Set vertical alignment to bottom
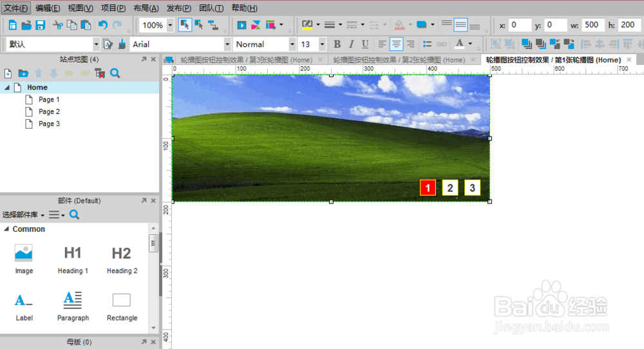644x349 pixels. 475,25
